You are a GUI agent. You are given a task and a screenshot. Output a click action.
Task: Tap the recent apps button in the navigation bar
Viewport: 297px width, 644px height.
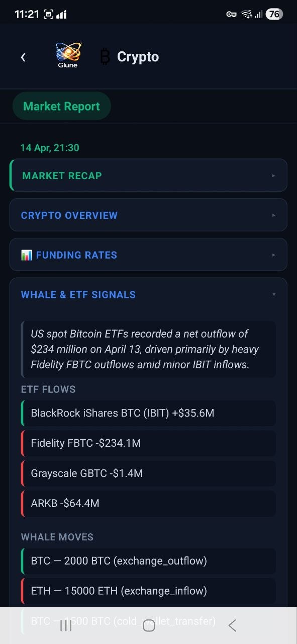tap(66, 625)
